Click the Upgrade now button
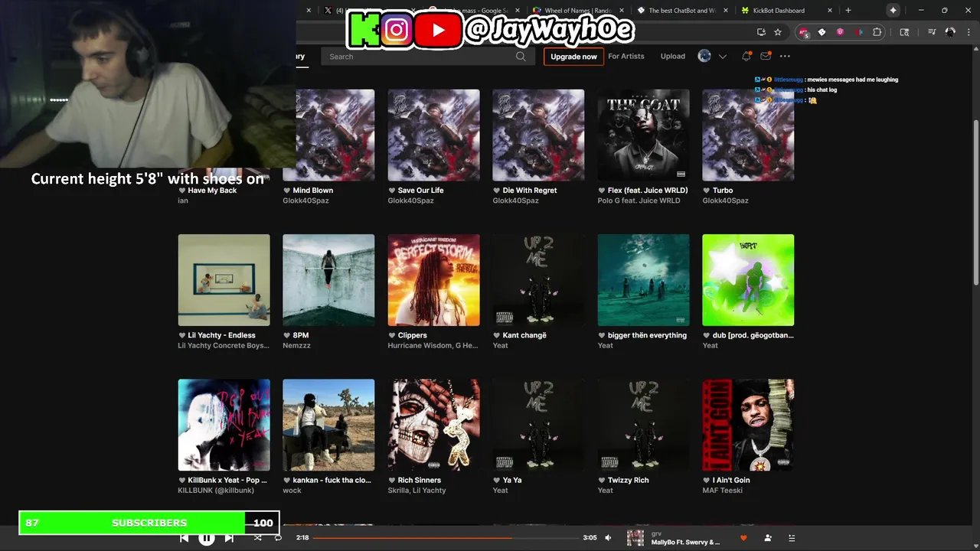Image resolution: width=980 pixels, height=551 pixels. pyautogui.click(x=573, y=57)
